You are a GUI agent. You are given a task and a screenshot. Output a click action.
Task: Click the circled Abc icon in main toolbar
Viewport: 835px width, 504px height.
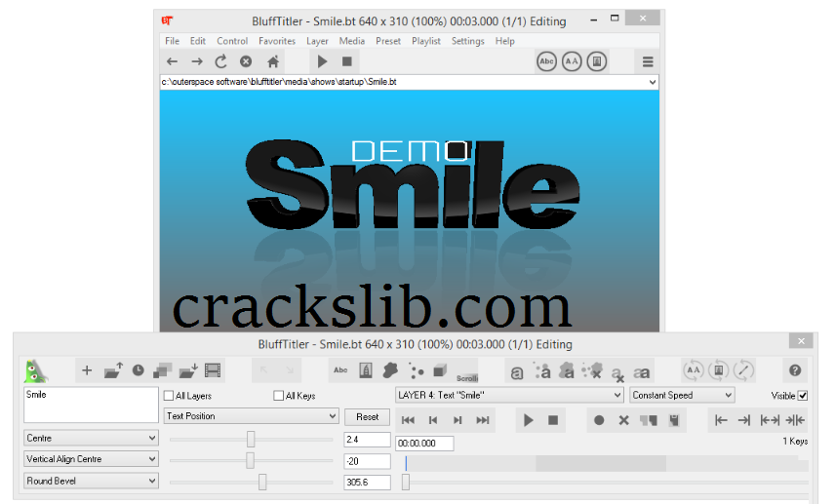(x=546, y=61)
